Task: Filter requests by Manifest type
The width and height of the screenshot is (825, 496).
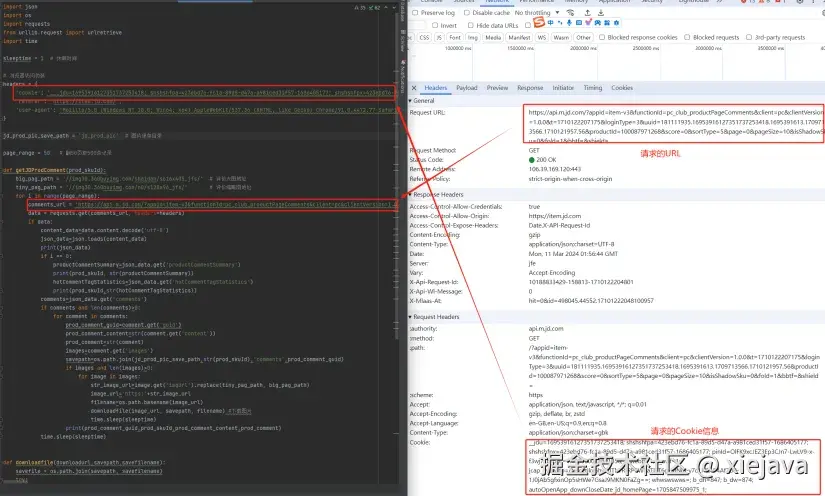Action: tap(519, 37)
